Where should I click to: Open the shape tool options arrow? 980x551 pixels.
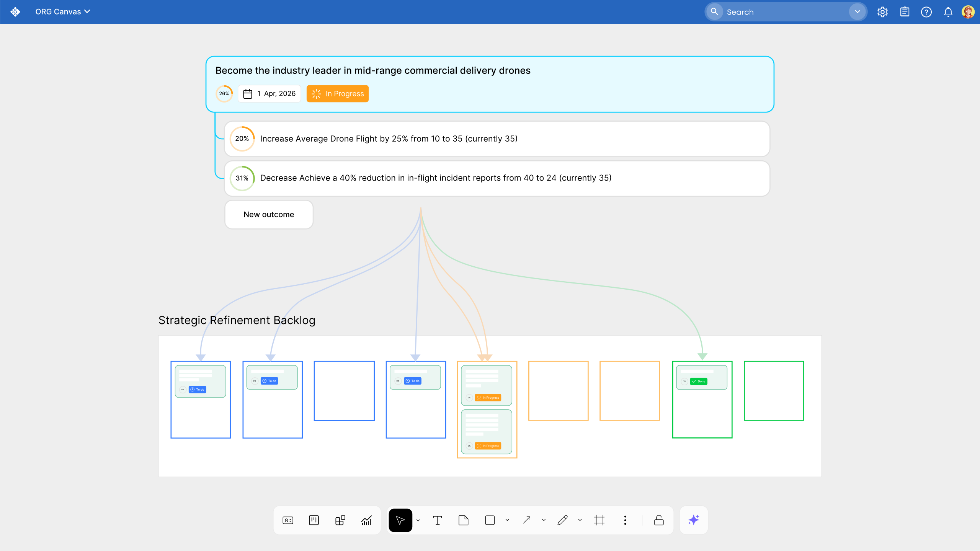click(x=507, y=520)
